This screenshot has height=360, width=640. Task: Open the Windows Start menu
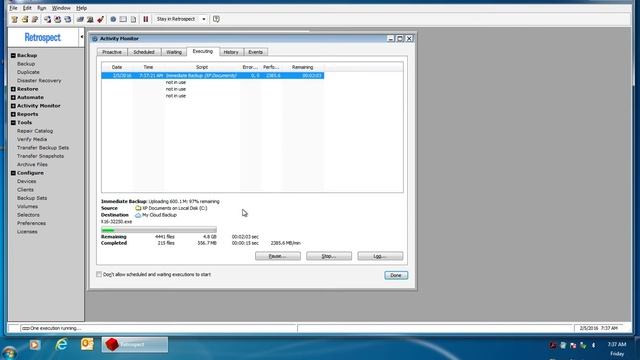point(9,352)
